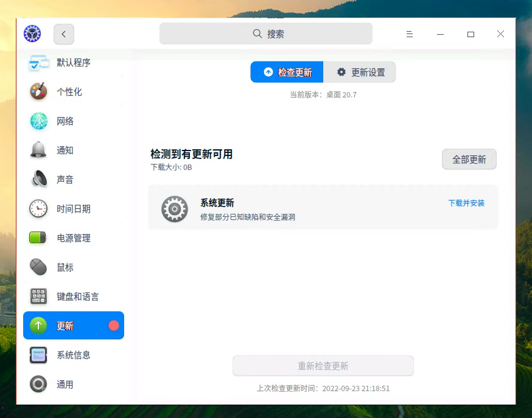Click the 修复部分已知缺陷和安全漏洞 description
532x418 pixels.
pos(248,217)
